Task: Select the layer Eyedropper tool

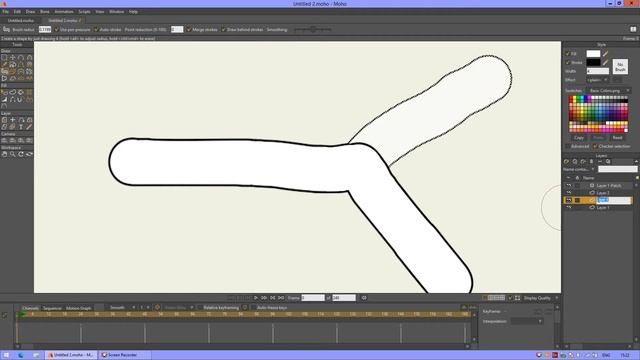Action: pyautogui.click(x=29, y=127)
